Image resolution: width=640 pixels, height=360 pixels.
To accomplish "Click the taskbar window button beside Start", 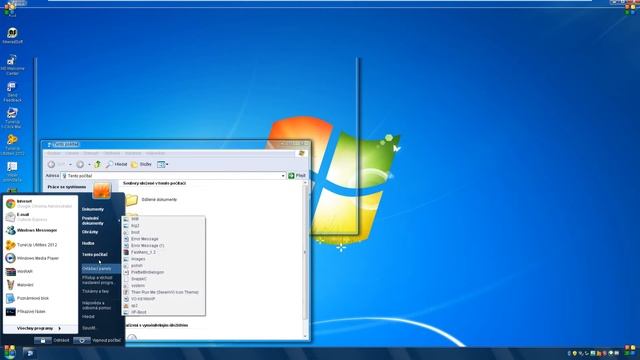I will (x=29, y=353).
